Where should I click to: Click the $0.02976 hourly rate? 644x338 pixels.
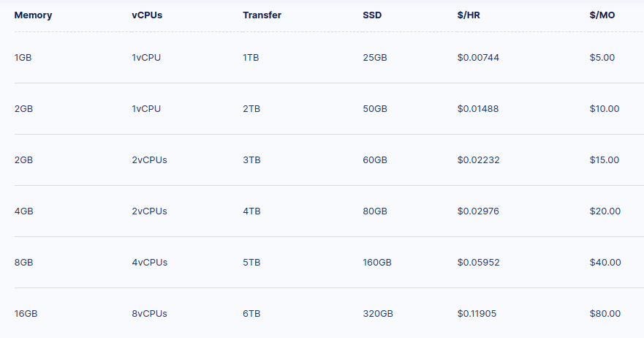click(x=479, y=211)
